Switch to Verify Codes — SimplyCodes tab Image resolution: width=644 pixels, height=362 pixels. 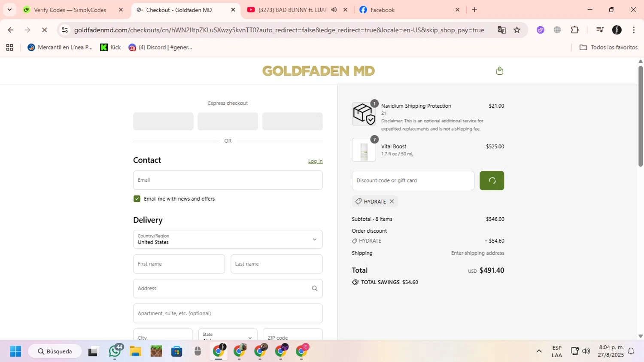tap(70, 10)
